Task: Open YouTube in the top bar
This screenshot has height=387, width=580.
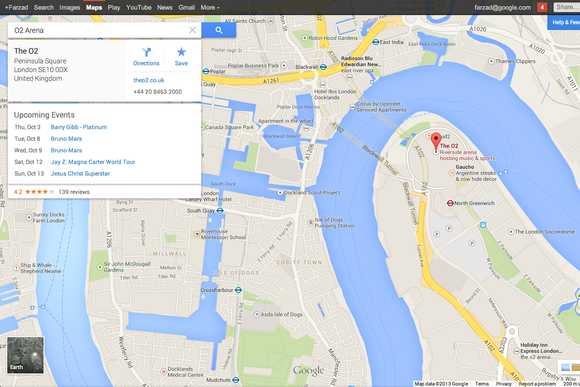Action: (x=139, y=7)
